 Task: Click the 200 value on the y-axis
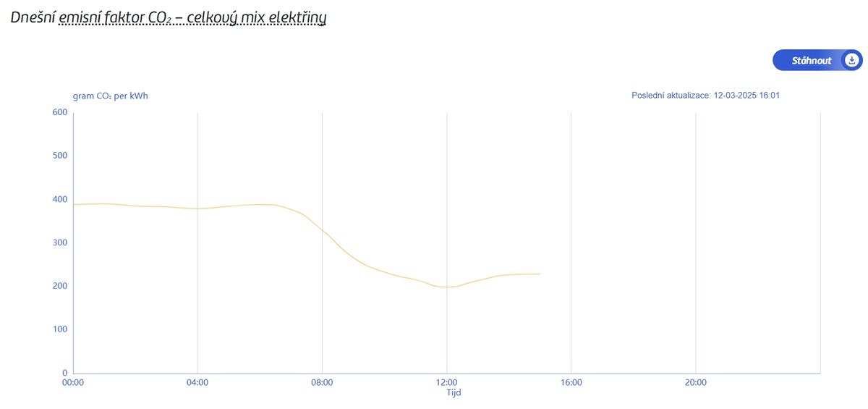(x=60, y=286)
